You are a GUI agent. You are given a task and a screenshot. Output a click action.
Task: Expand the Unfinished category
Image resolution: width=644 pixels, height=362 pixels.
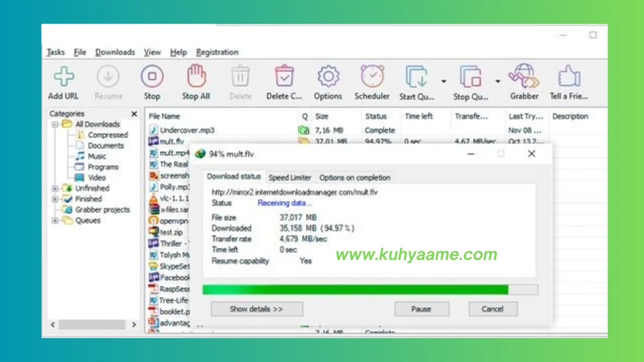coord(55,189)
